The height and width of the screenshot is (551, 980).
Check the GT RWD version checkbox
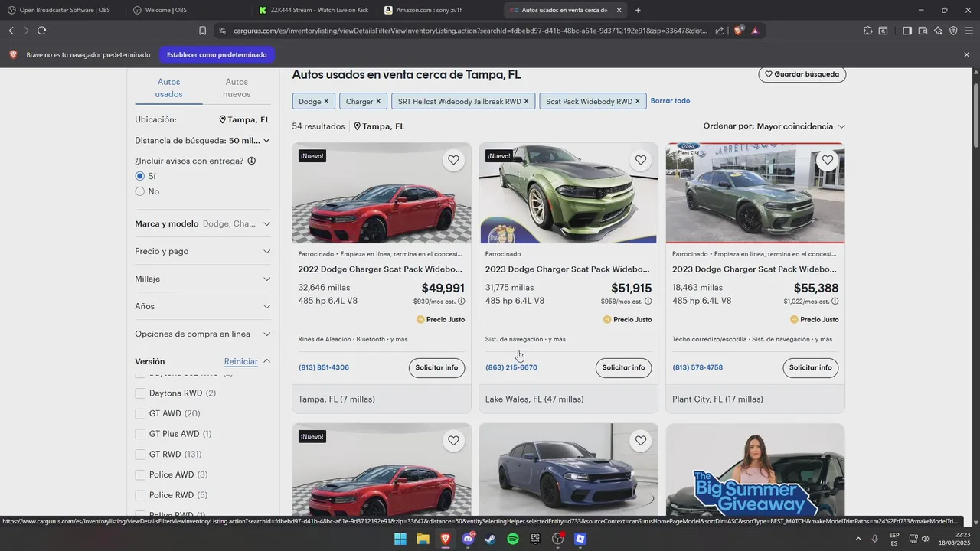pyautogui.click(x=140, y=455)
